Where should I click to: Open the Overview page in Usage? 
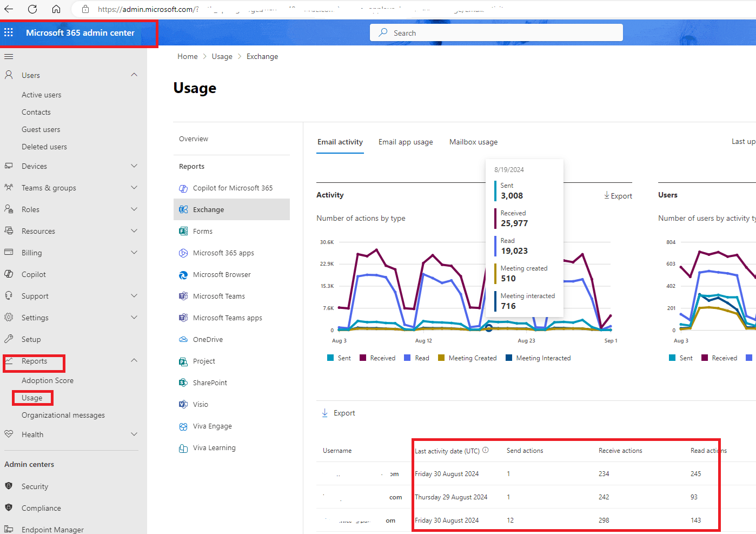[194, 139]
